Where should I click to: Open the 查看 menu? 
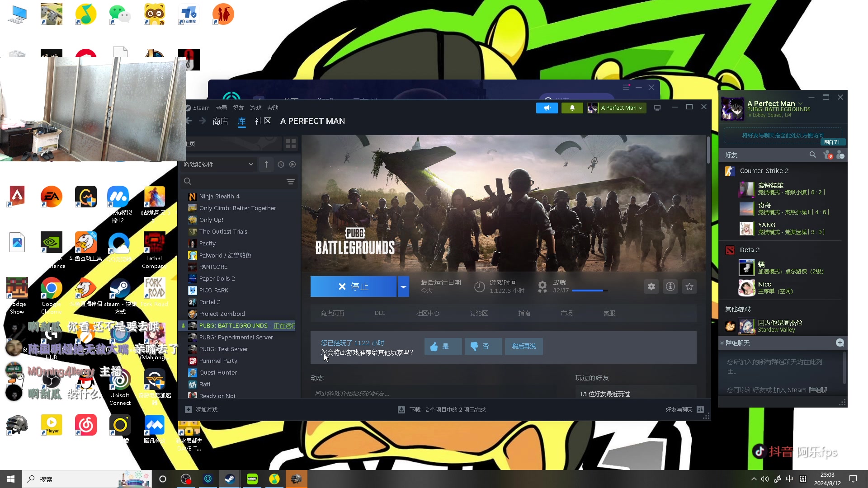tap(222, 108)
